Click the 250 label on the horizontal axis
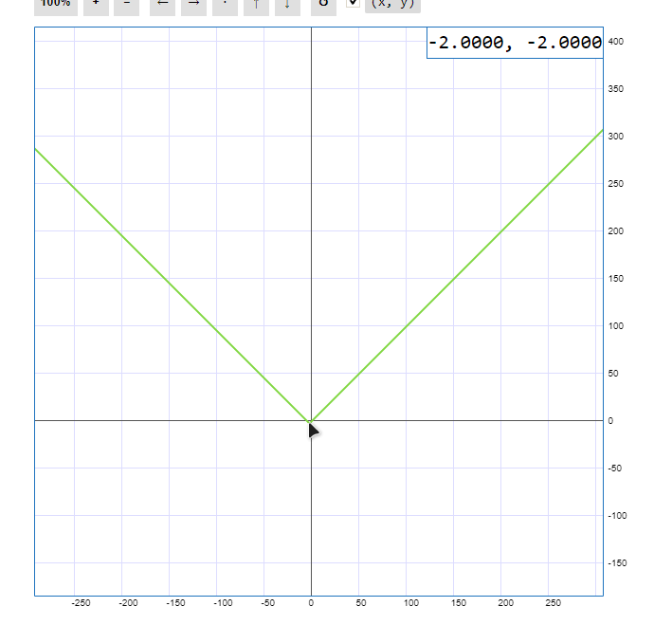This screenshot has height=625, width=672. 553,602
